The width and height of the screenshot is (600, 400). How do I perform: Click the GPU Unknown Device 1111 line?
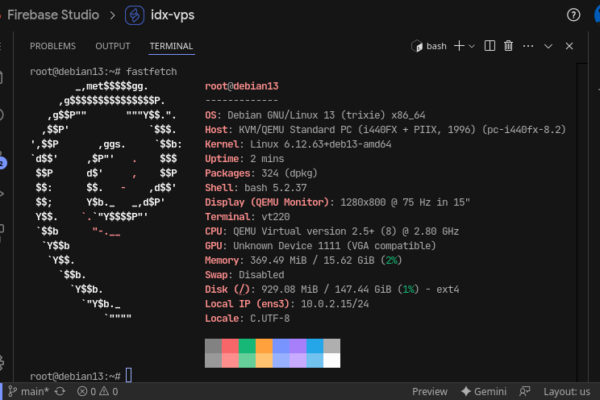320,246
